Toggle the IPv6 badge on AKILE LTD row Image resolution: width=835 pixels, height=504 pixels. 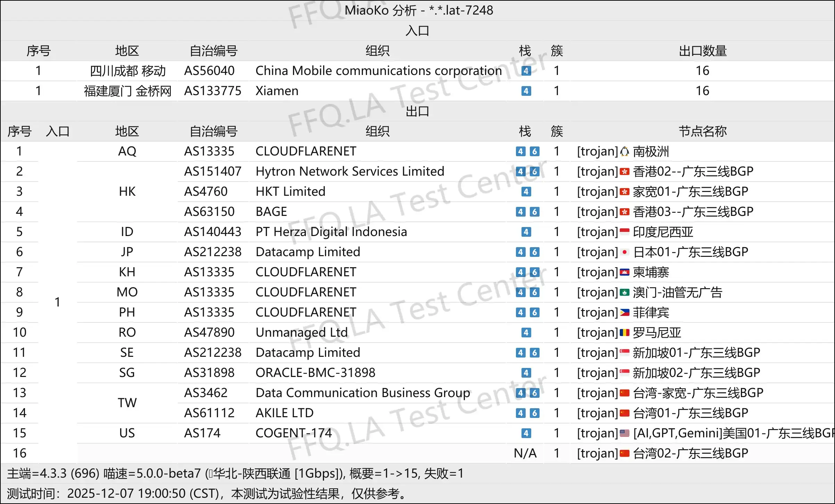pos(535,413)
